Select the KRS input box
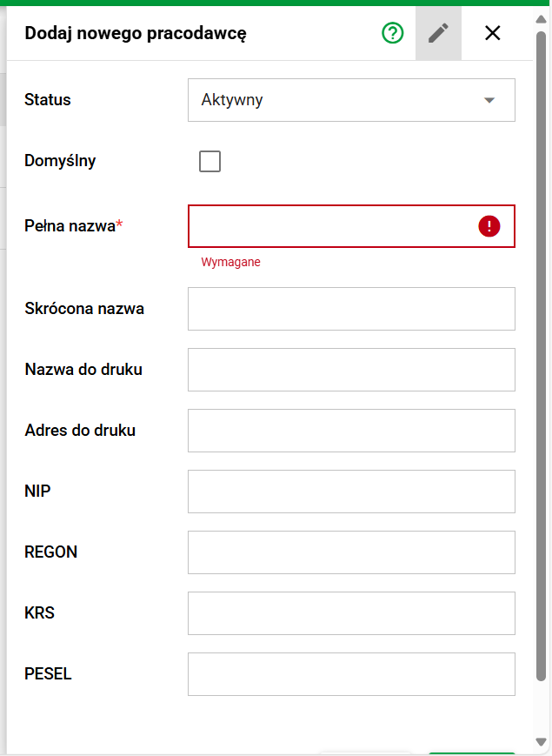552x756 pixels. 351,613
